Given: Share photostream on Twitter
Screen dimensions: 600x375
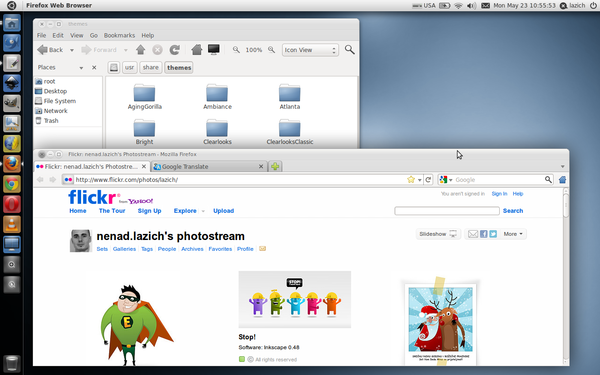Looking at the screenshot, I should coord(493,234).
